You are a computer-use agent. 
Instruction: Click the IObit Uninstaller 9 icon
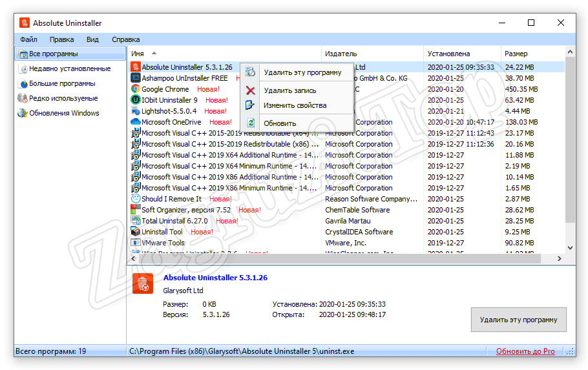136,100
